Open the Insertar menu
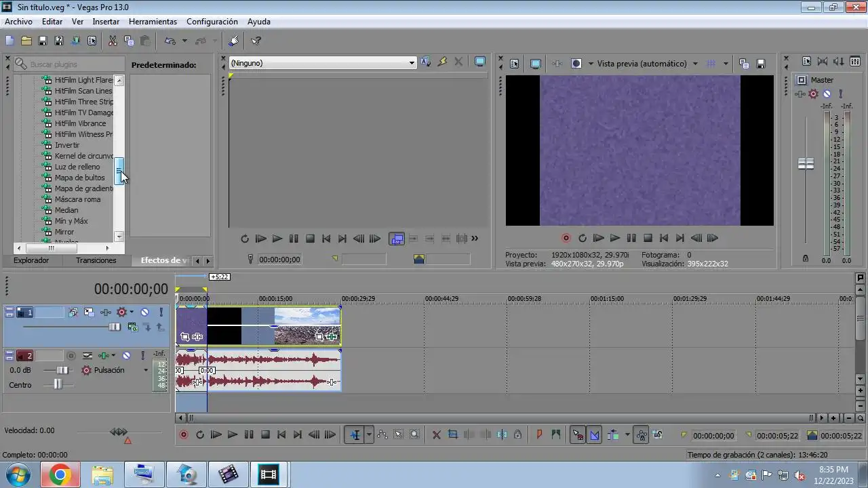 pyautogui.click(x=106, y=22)
